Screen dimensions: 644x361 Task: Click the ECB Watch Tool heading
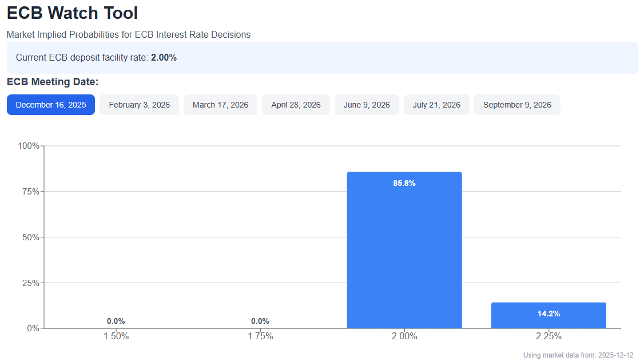coord(73,13)
